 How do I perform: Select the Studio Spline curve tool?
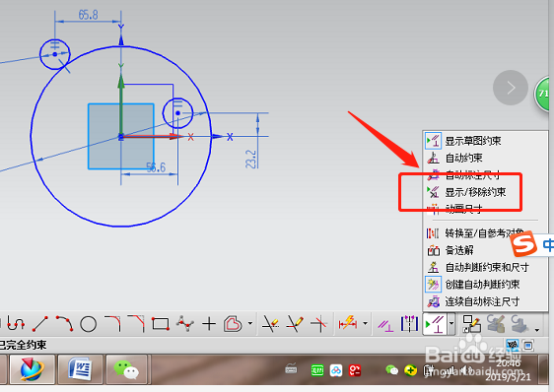click(16, 323)
